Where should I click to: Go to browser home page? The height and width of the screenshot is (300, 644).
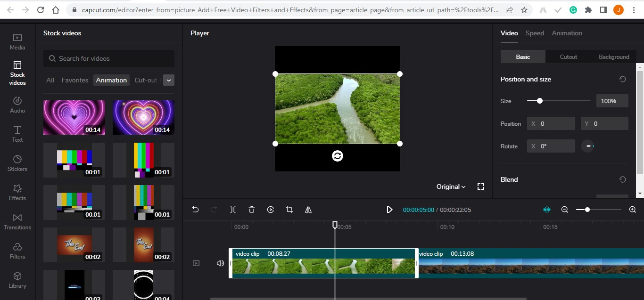point(56,9)
